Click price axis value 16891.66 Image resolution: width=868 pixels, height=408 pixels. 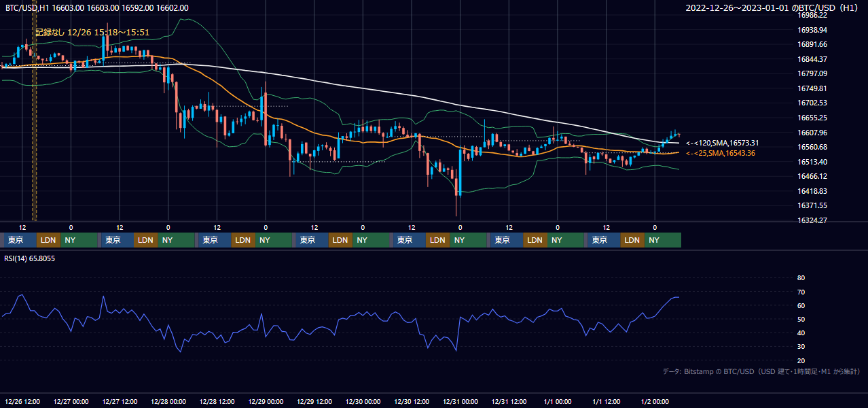click(812, 44)
